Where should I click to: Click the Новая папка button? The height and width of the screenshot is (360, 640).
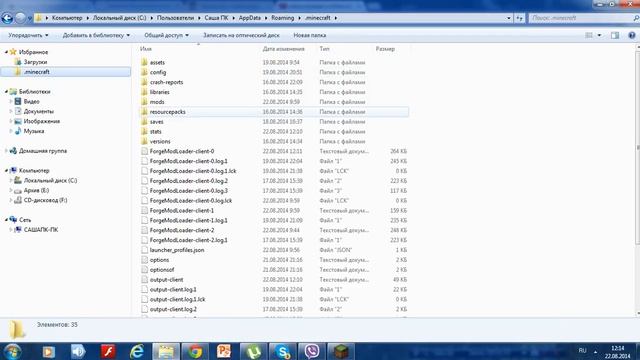(x=309, y=36)
